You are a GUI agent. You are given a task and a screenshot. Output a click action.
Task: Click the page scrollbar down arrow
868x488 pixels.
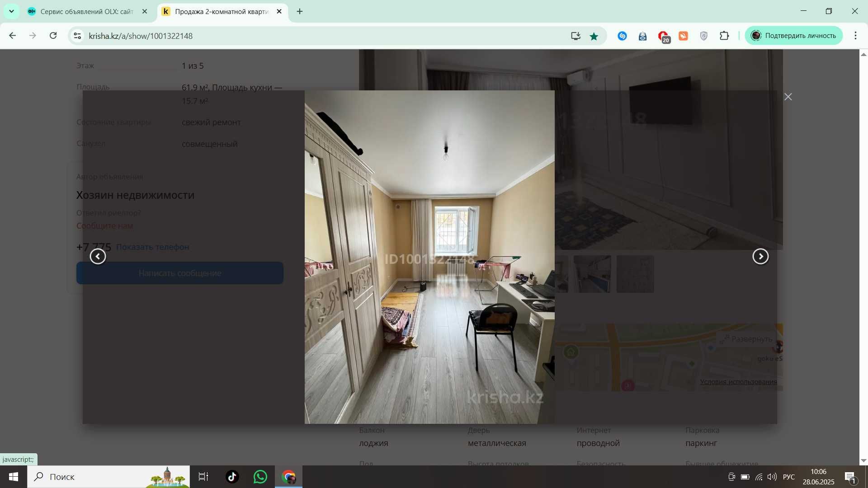pyautogui.click(x=863, y=461)
